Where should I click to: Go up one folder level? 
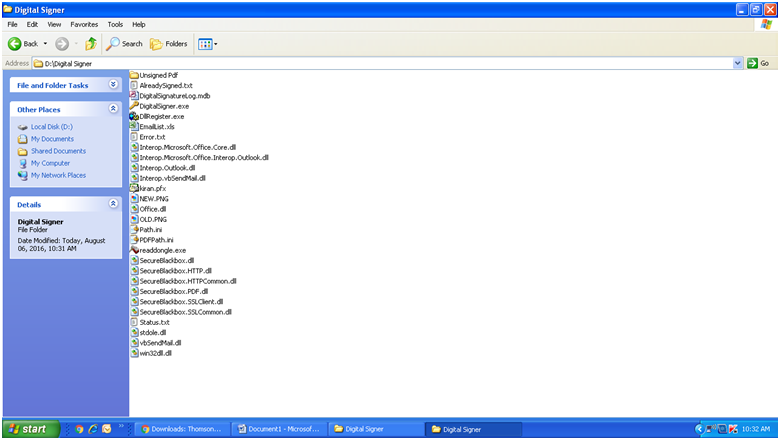pos(91,44)
